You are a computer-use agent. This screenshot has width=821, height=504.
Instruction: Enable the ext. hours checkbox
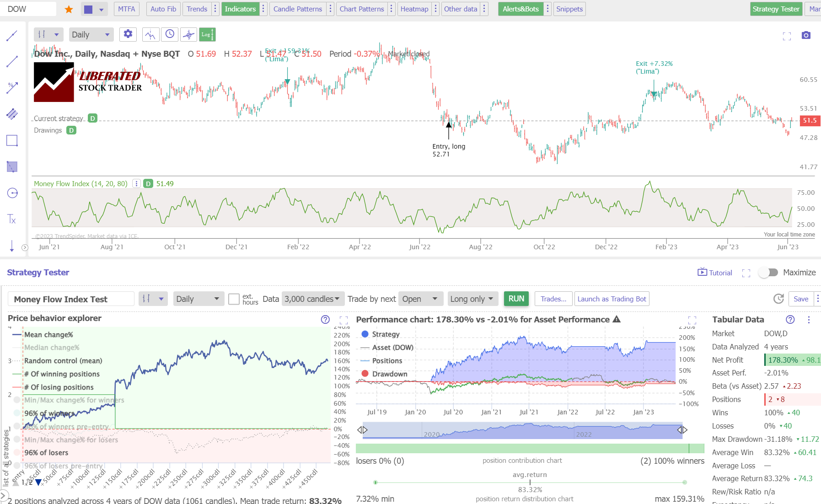(234, 299)
